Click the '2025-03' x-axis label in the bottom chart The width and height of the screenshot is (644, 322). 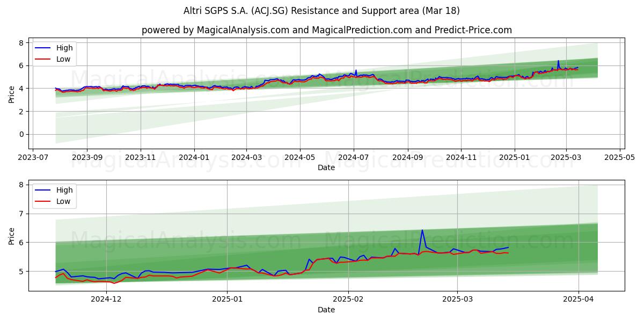457,300
